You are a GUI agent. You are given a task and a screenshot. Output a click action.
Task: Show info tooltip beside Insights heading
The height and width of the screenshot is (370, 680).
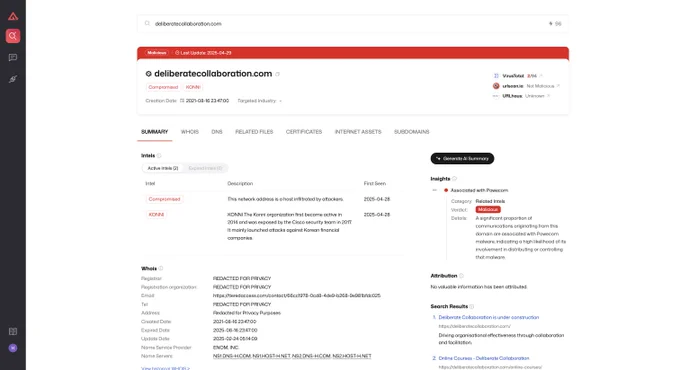tap(454, 179)
